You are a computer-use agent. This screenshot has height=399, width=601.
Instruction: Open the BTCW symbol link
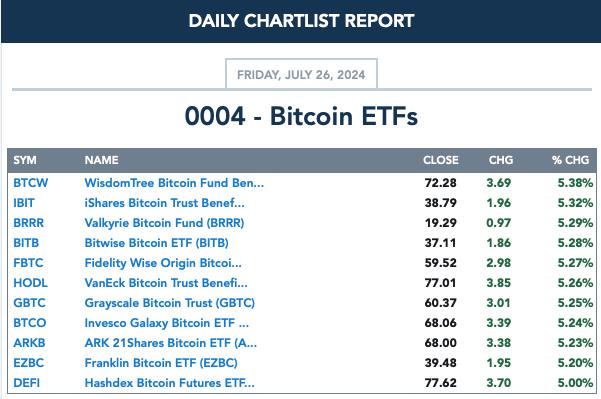31,183
